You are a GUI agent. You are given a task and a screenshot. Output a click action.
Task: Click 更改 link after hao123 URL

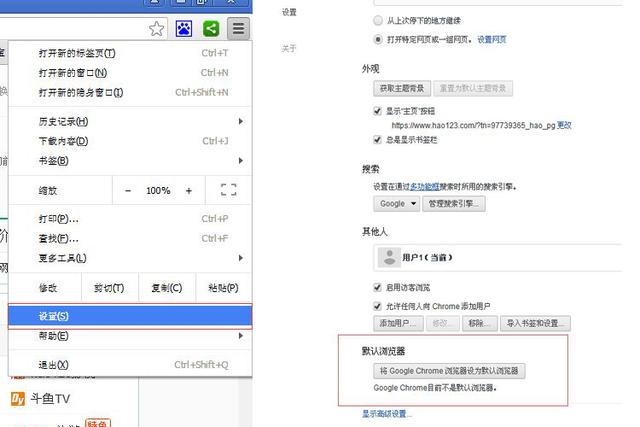click(x=564, y=125)
